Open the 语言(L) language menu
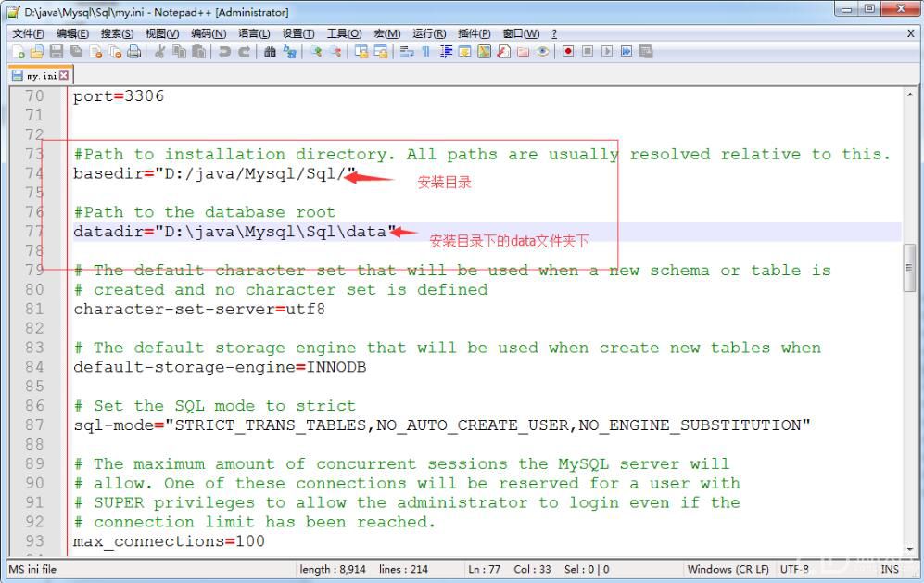924x583 pixels. pos(256,33)
